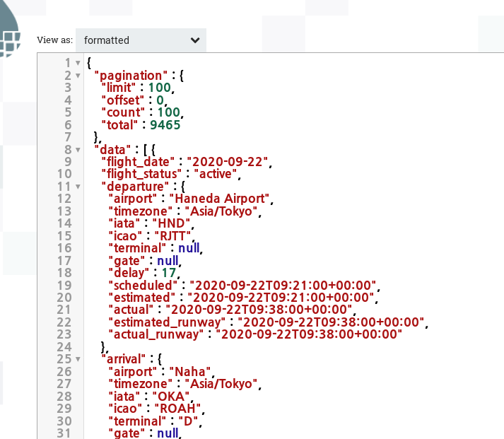Click the icao value "RJTT"
The width and height of the screenshot is (504, 439).
coord(173,236)
